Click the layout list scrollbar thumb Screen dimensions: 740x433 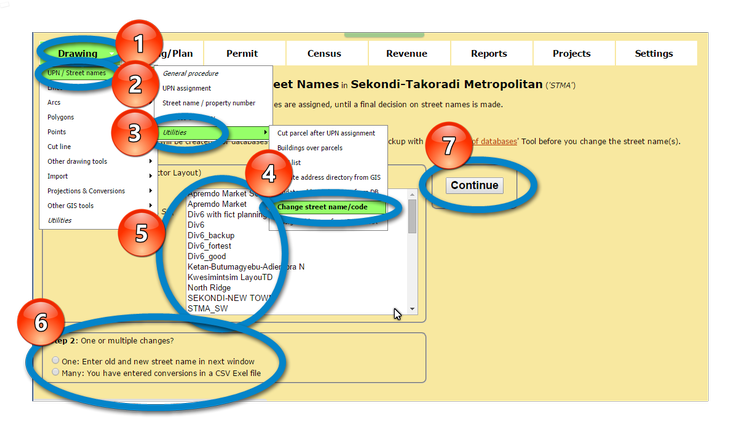coord(412,216)
